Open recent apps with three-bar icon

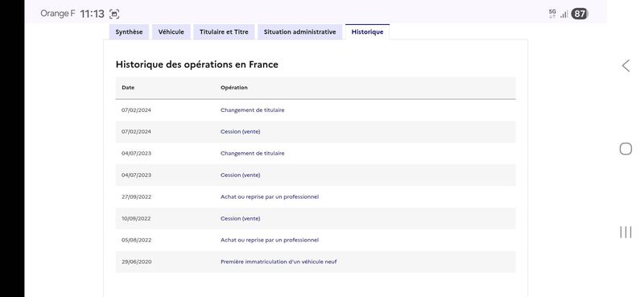pyautogui.click(x=625, y=232)
